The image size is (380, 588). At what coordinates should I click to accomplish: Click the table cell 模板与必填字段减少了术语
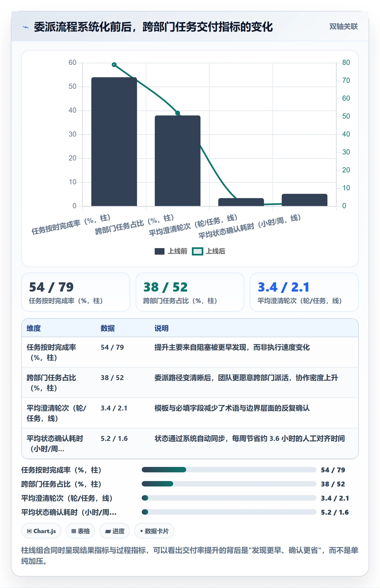(232, 408)
